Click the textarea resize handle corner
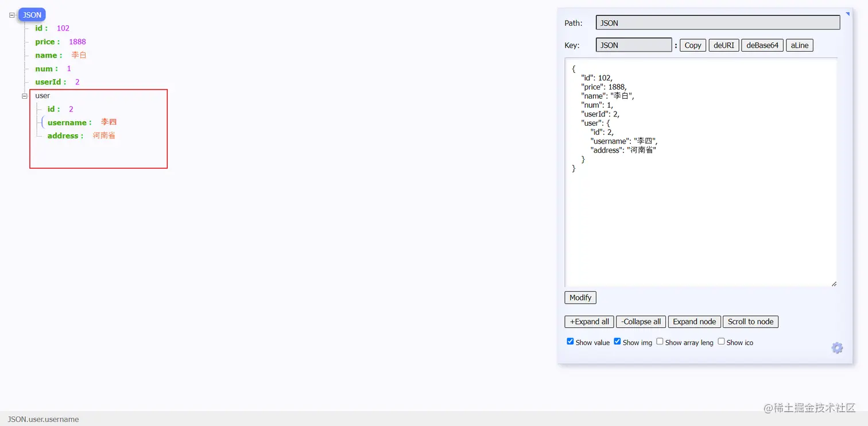This screenshot has height=426, width=868. point(834,283)
